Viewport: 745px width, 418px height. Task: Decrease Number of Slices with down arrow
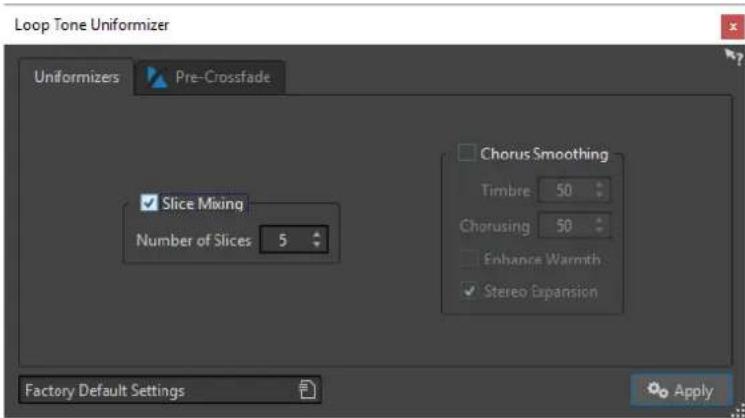click(x=316, y=245)
